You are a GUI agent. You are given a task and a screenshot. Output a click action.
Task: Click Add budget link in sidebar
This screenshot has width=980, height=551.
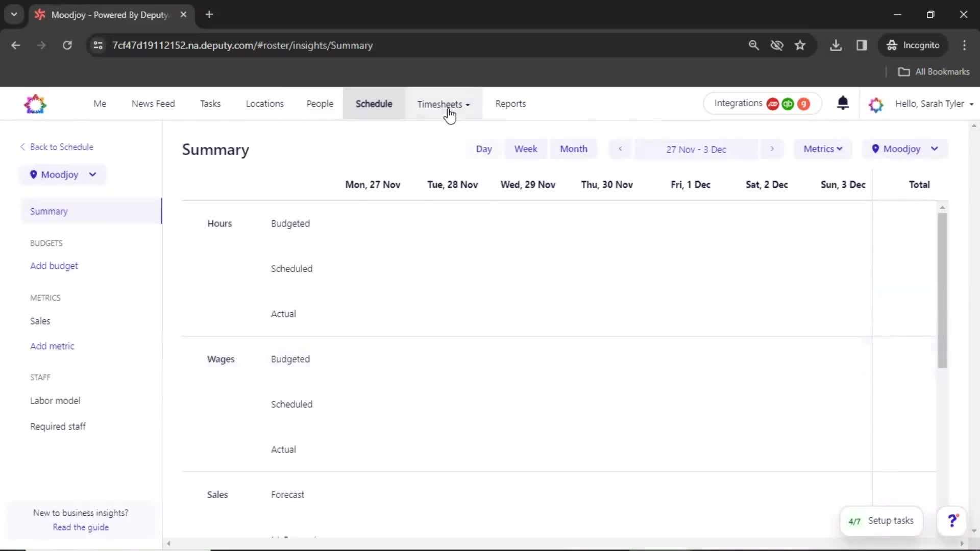[x=54, y=265]
